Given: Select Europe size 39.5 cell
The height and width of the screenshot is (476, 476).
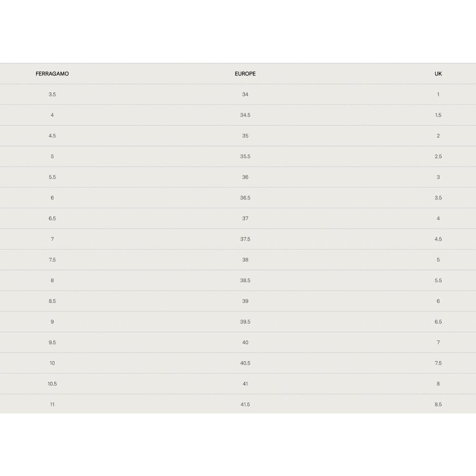Looking at the screenshot, I should pyautogui.click(x=245, y=322).
